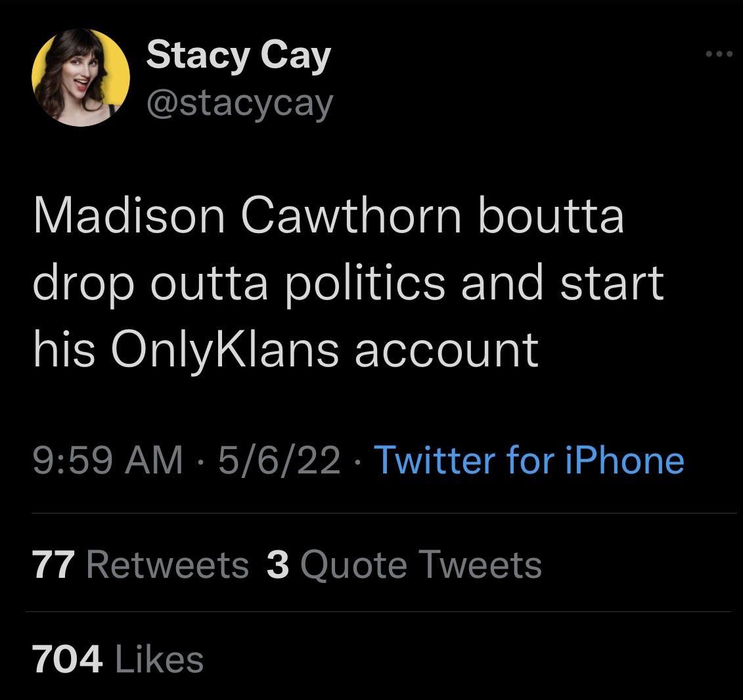Click the tweet's first line mentioning Madison Cawthorn

328,217
